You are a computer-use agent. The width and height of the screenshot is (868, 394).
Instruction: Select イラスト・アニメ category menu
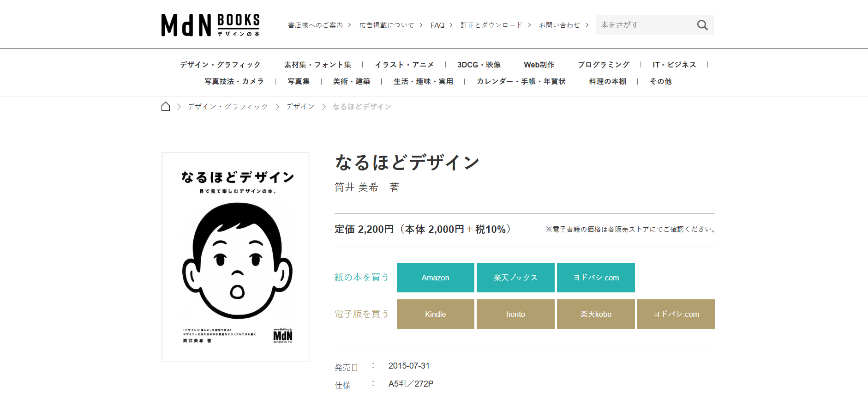404,65
